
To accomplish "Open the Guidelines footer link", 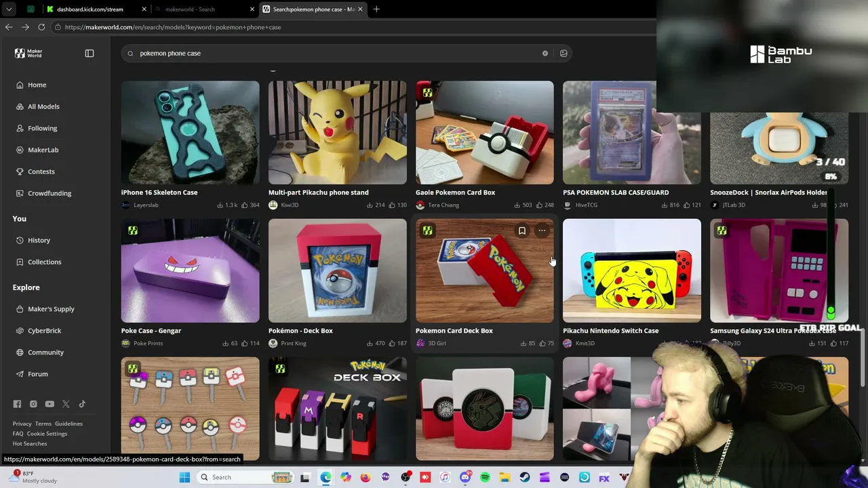I will [68, 424].
